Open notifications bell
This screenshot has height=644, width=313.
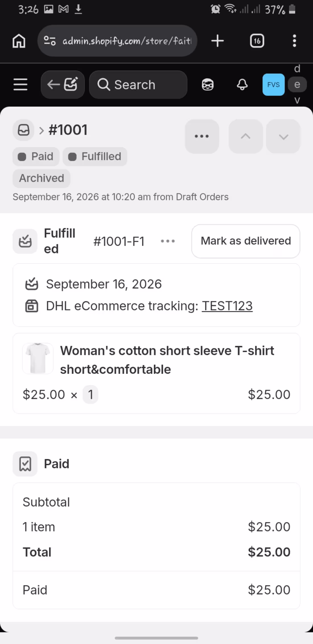pos(242,85)
